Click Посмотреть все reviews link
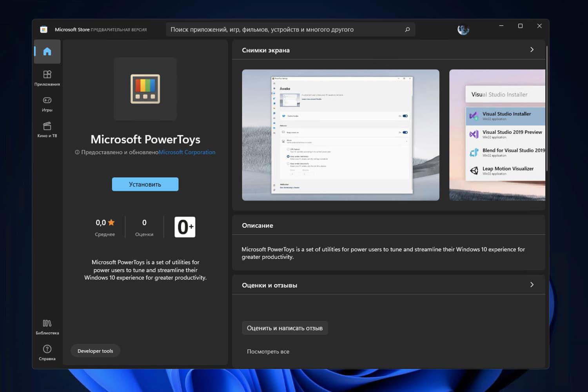This screenshot has height=392, width=588. [x=268, y=352]
